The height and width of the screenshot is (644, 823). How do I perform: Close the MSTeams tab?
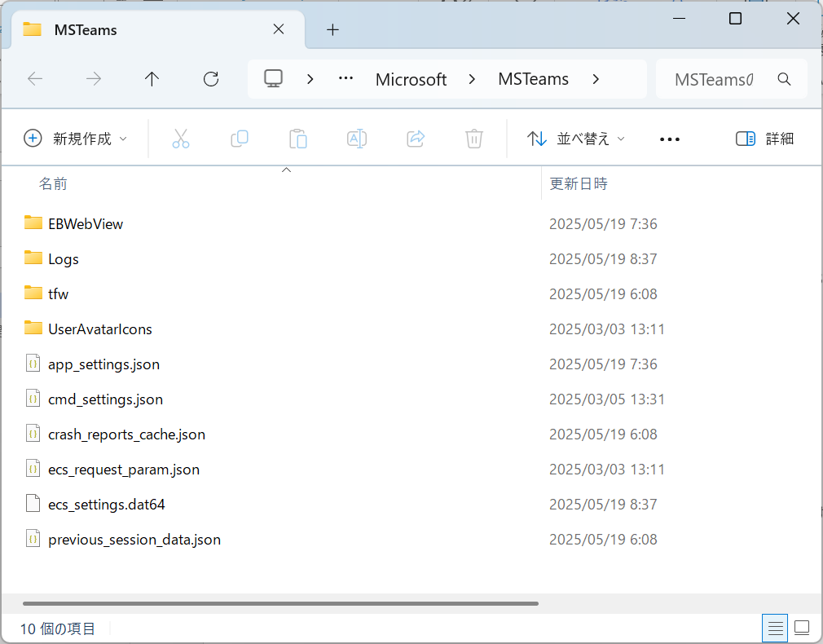coord(279,29)
